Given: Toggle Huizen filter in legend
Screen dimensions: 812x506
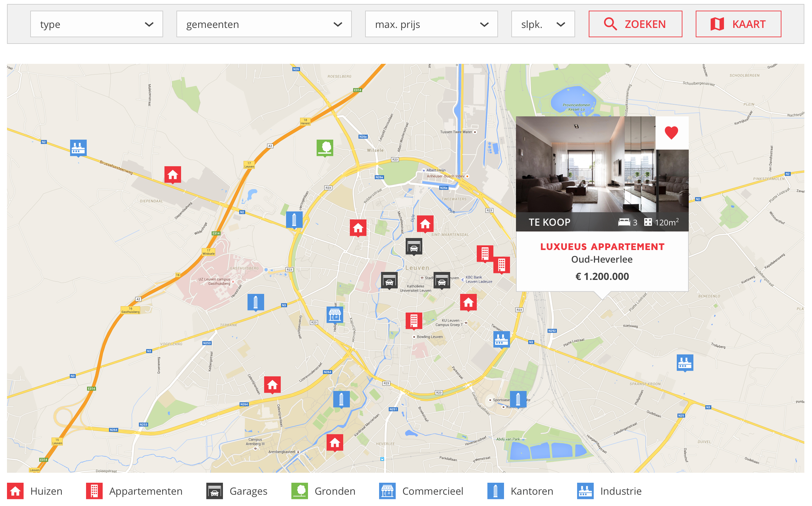Looking at the screenshot, I should [35, 491].
